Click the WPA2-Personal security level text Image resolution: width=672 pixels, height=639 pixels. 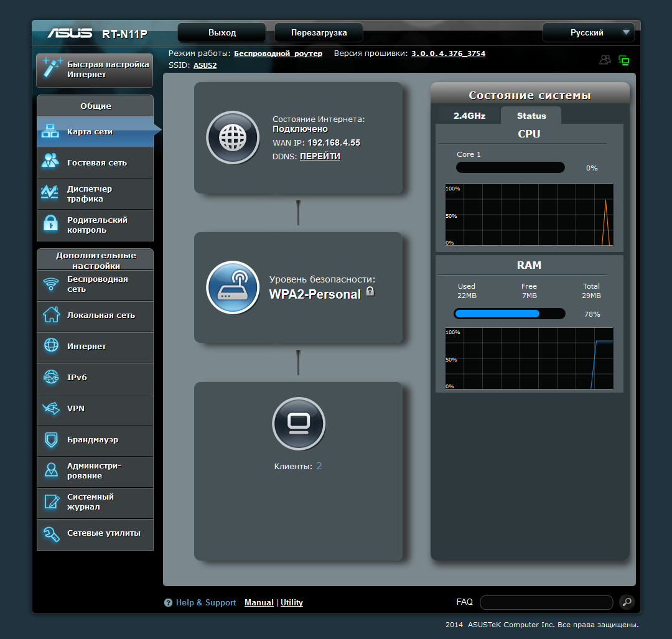(x=315, y=294)
